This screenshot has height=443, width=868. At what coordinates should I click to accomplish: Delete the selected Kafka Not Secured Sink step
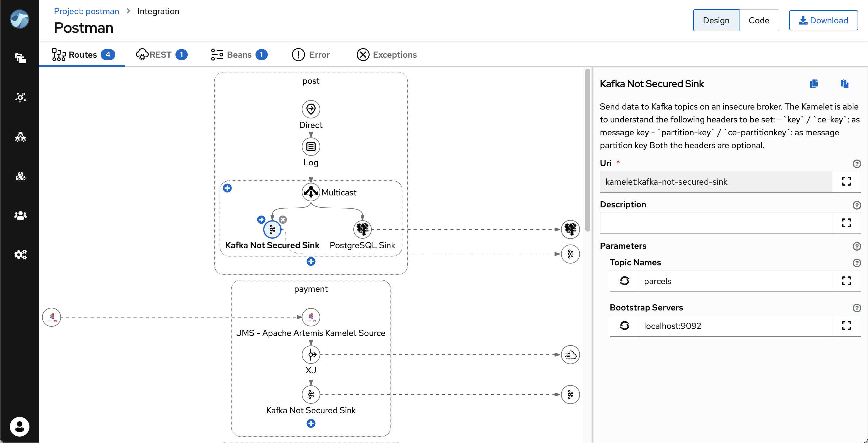pos(283,220)
